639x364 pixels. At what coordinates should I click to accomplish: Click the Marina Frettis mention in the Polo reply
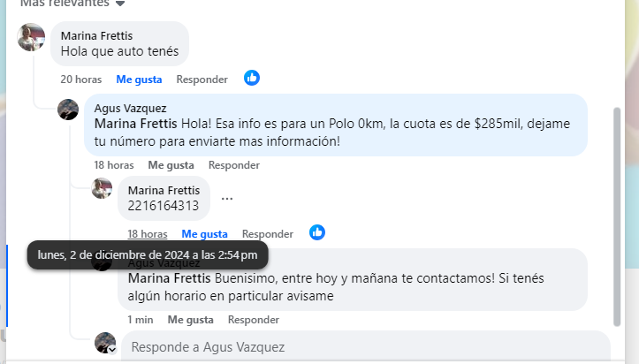point(135,123)
